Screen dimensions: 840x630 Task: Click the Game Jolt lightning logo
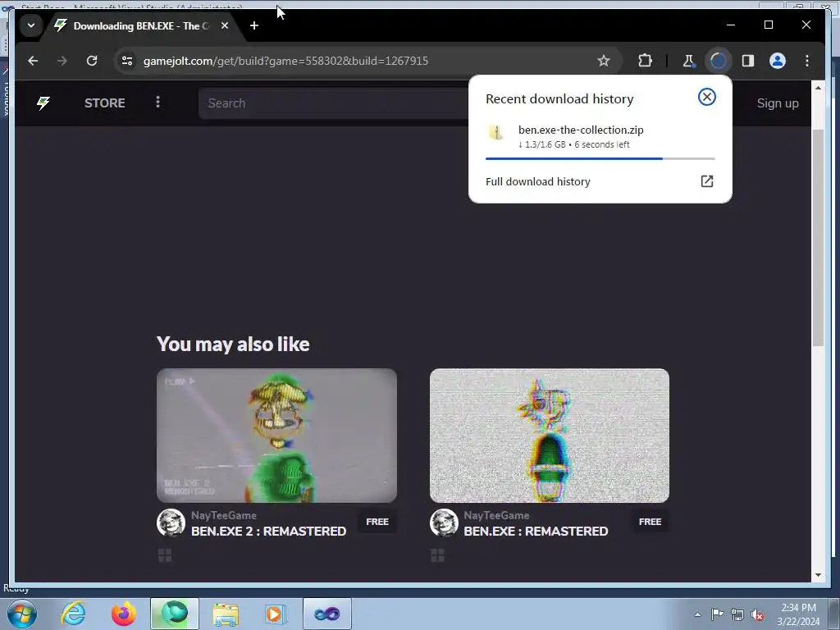pos(43,103)
